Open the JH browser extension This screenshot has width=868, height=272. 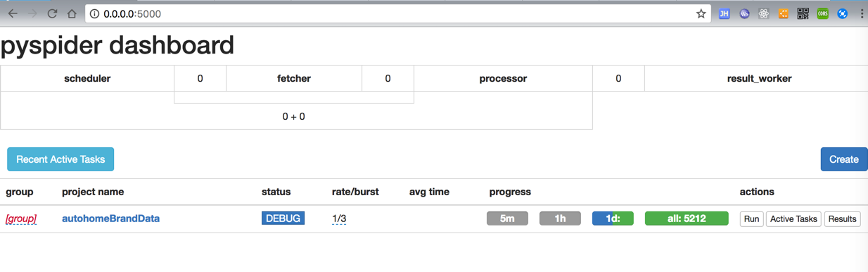point(724,13)
